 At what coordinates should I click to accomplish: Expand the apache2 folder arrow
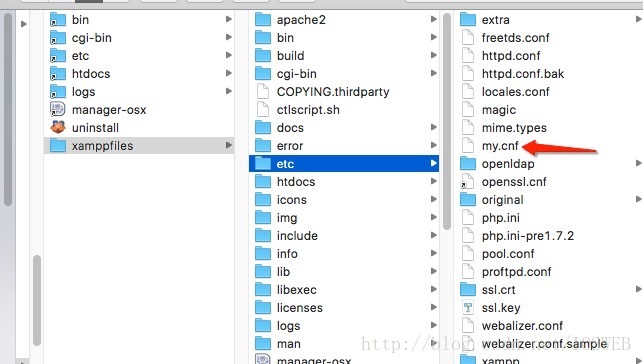pyautogui.click(x=433, y=19)
